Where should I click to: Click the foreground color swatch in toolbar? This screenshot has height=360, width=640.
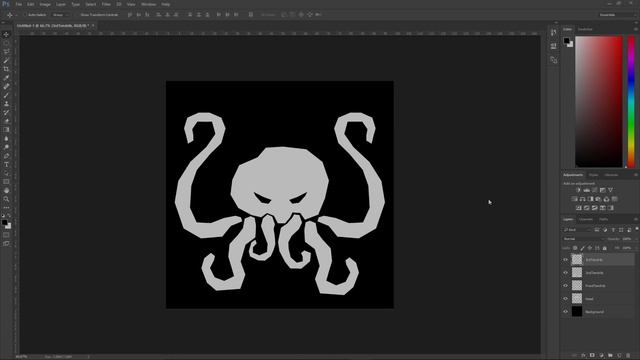pos(4,222)
